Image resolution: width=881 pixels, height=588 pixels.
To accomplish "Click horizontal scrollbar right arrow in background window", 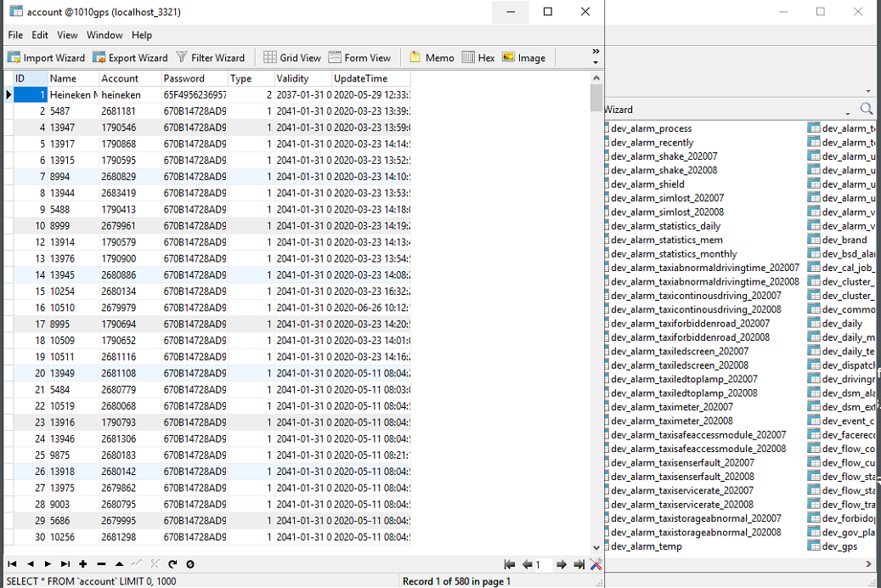I will [868, 563].
